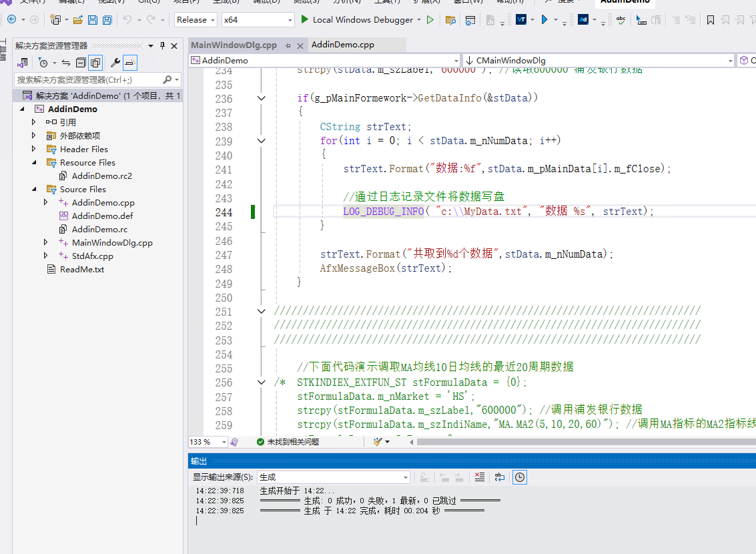Image resolution: width=756 pixels, height=554 pixels.
Task: Switch to the AddinDemo.cpp tab
Action: (343, 44)
